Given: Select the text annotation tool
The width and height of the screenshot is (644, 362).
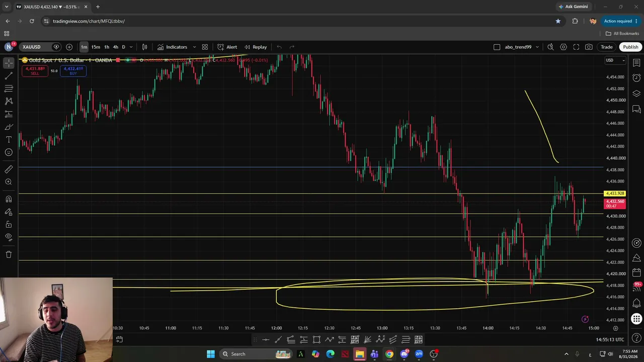Looking at the screenshot, I should point(9,139).
